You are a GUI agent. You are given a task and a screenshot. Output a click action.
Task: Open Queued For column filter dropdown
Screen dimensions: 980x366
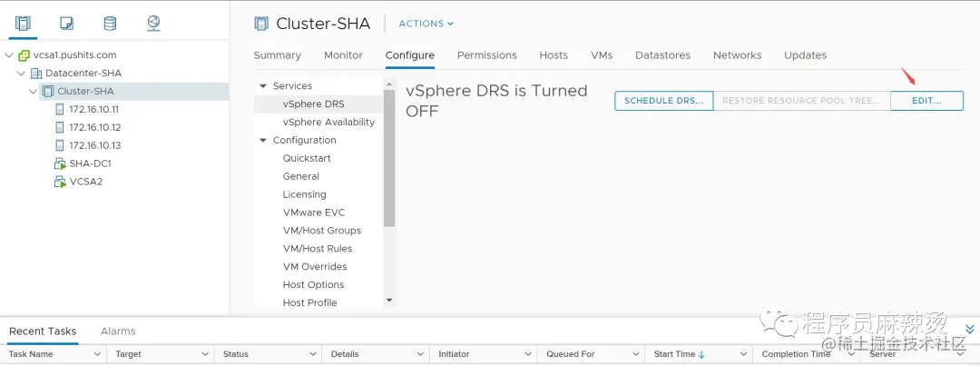pyautogui.click(x=635, y=354)
